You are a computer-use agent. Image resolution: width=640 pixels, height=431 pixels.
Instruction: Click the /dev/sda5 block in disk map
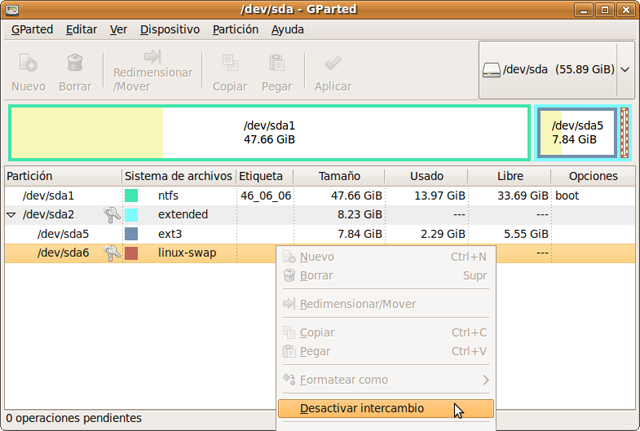577,132
